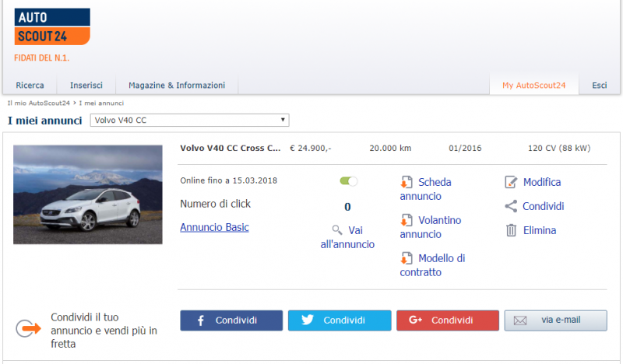Click the Volvo V40 CC Cross C... title
The height and width of the screenshot is (364, 623).
click(230, 148)
